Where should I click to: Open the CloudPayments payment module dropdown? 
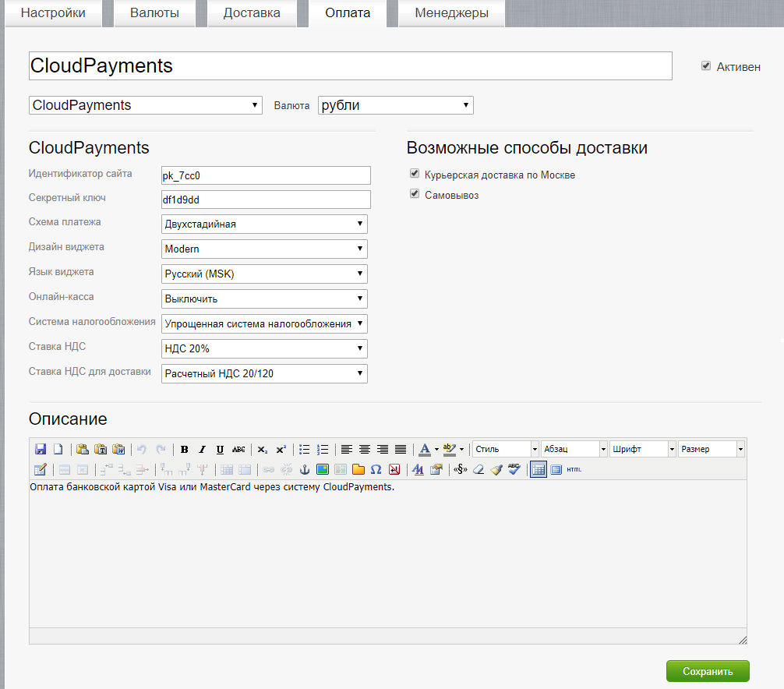146,105
